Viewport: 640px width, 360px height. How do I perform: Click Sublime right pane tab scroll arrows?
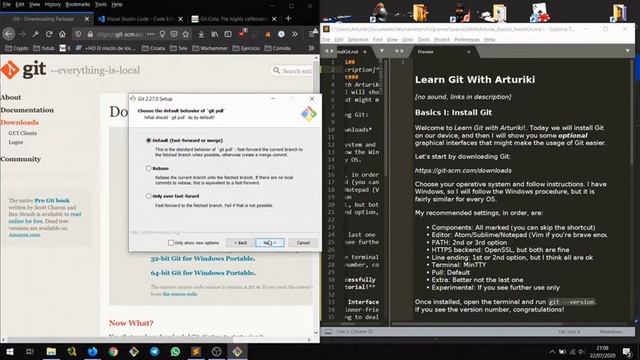click(x=399, y=51)
